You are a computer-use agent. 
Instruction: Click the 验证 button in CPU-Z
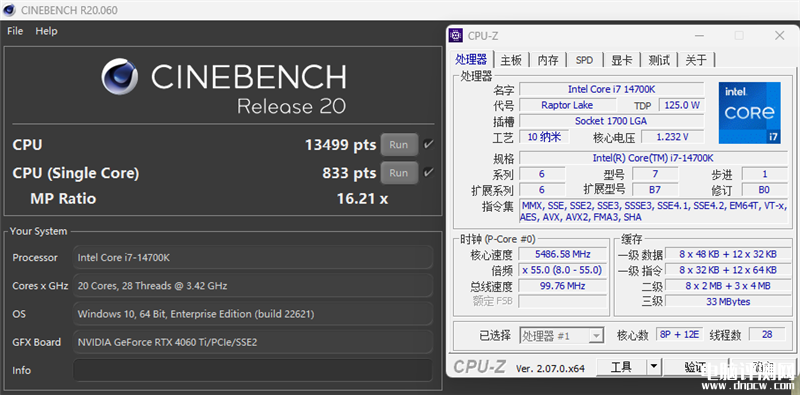695,366
